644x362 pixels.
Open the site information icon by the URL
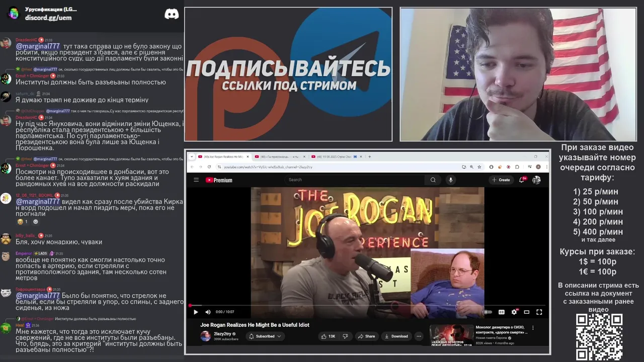pos(219,167)
